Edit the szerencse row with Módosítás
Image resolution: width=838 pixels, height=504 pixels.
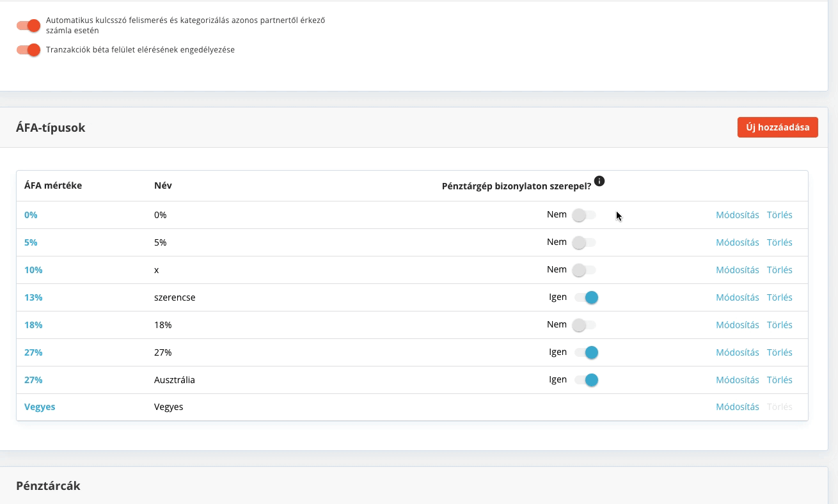pos(738,297)
